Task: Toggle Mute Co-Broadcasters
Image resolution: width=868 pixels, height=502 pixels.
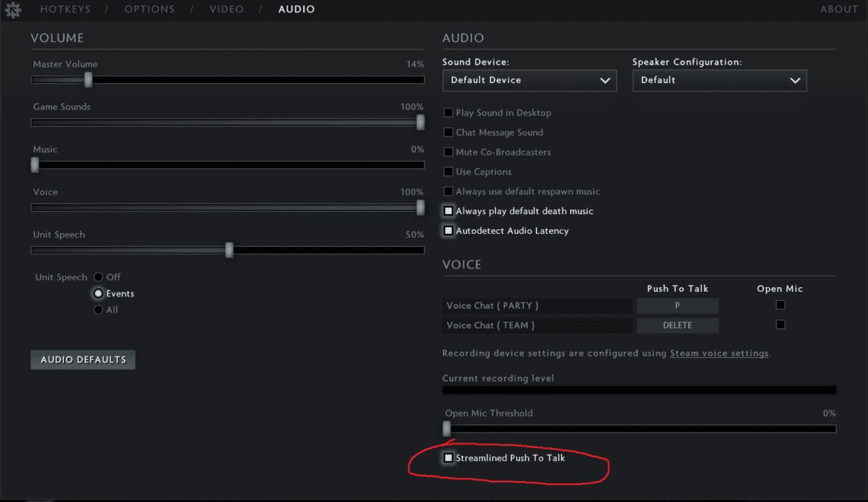Action: click(448, 152)
